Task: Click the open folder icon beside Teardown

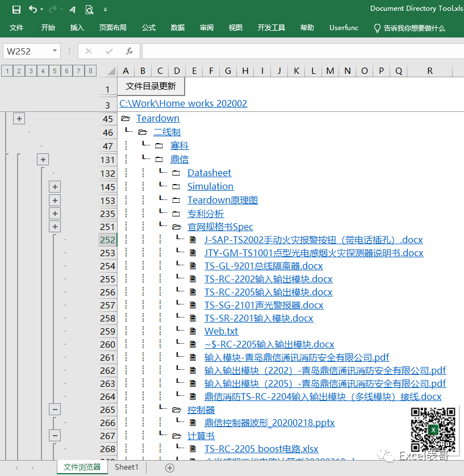Action: point(126,118)
